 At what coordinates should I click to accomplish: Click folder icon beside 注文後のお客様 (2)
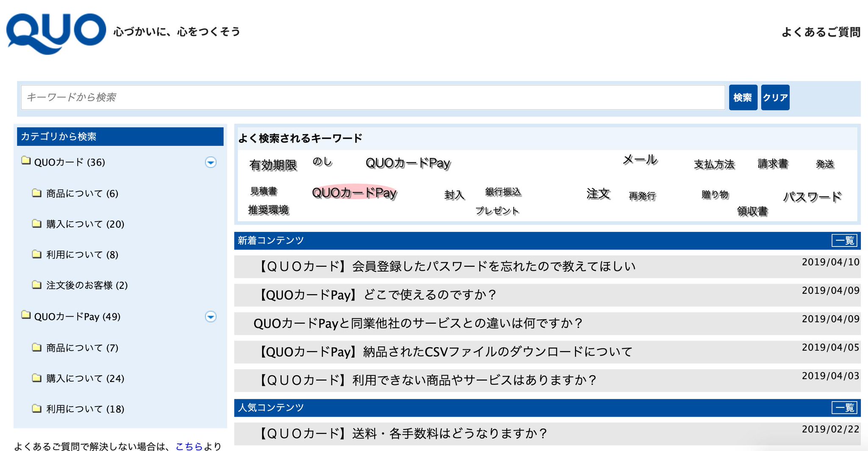37,285
